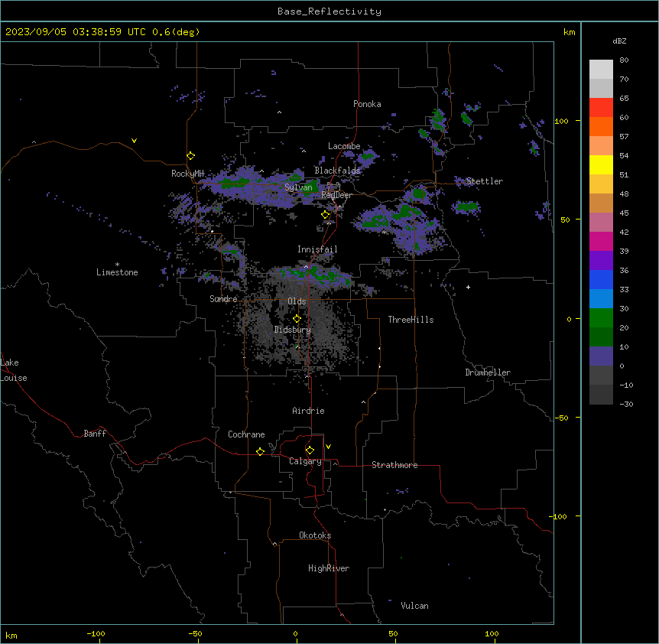Click the -100 tick on the horizontal axis
The width and height of the screenshot is (659, 644).
(96, 633)
